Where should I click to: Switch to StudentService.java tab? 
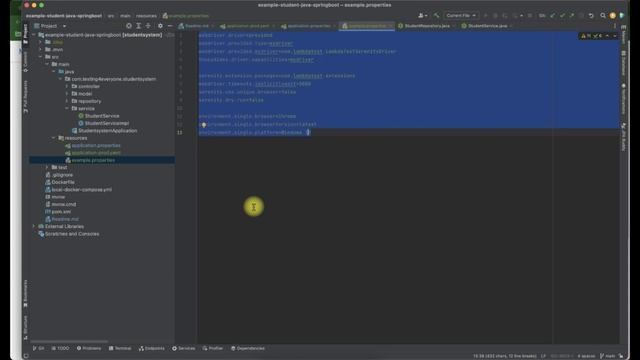(x=487, y=26)
